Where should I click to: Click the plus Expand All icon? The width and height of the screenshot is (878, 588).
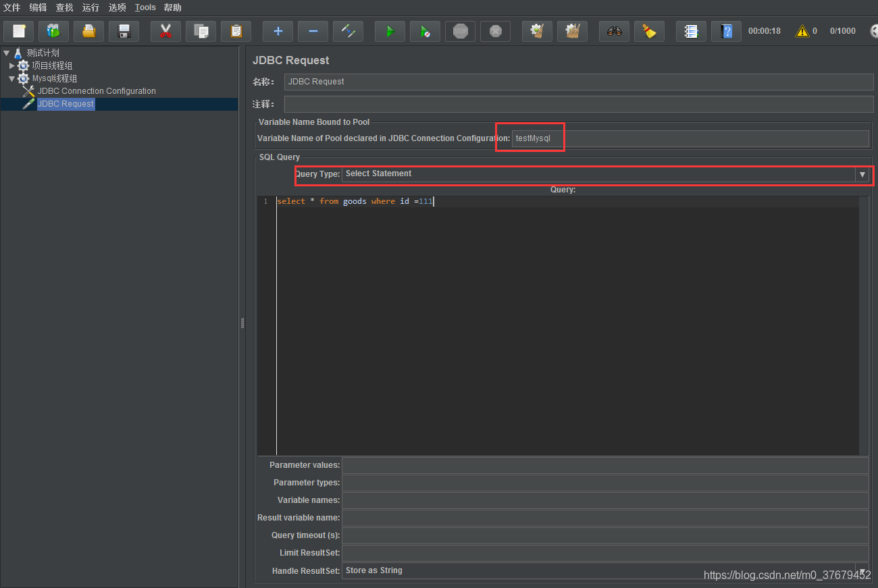coord(278,31)
